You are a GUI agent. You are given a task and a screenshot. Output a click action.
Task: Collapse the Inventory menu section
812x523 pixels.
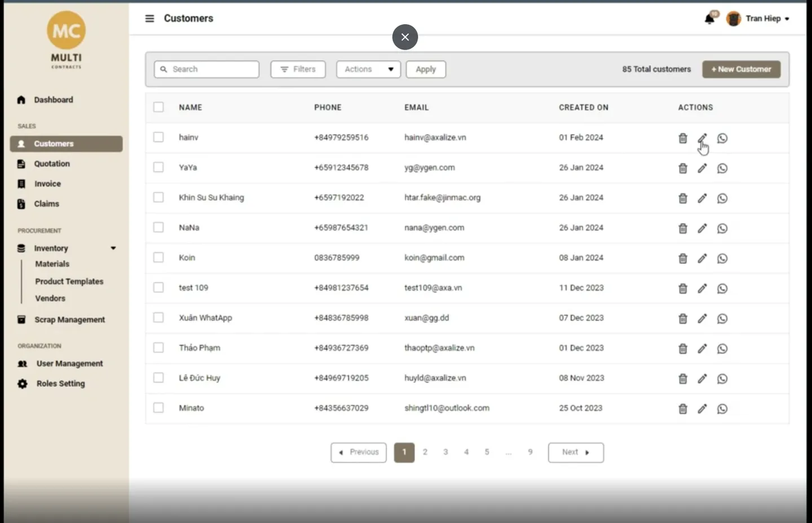pyautogui.click(x=113, y=248)
